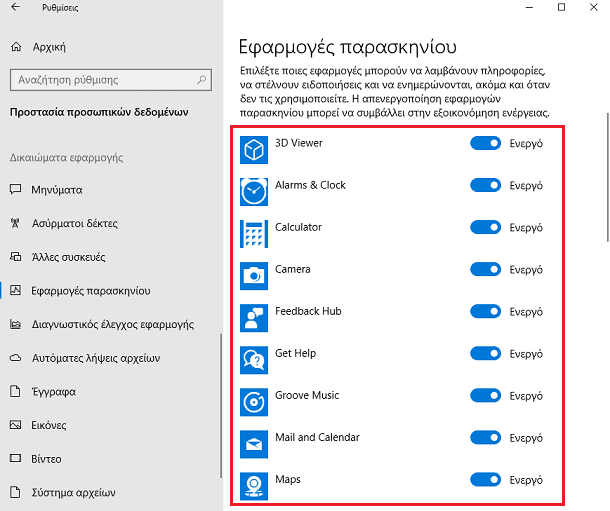Click the Δικαιώματα εφαρμογής section header
Screen dimensions: 610x511
click(67, 158)
